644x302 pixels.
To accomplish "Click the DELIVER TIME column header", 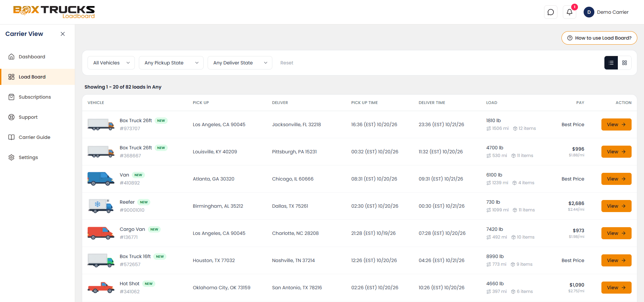I will [432, 103].
